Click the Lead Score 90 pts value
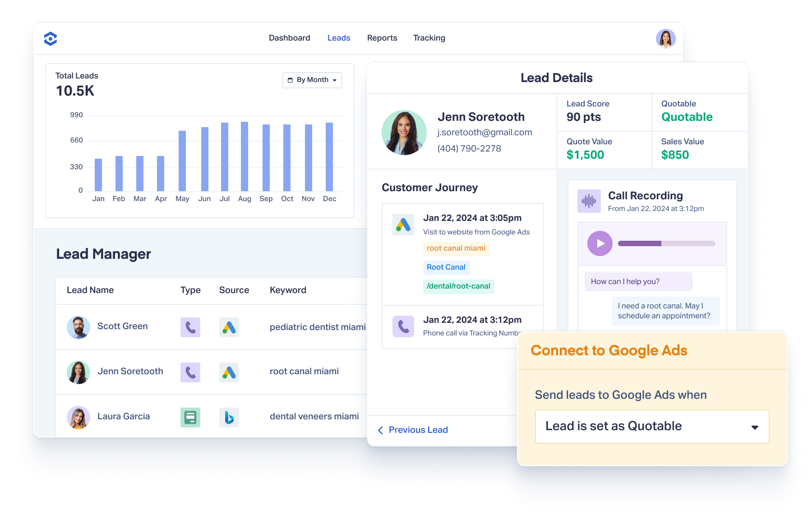 tap(584, 117)
